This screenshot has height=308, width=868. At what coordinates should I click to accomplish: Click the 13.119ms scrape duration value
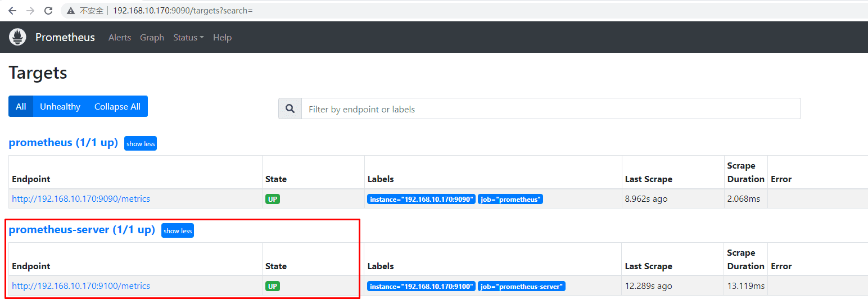[746, 286]
